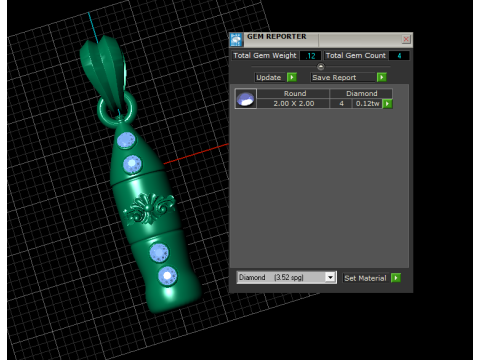Click the gem quantity cell 4
The height and width of the screenshot is (360, 480).
pos(341,104)
